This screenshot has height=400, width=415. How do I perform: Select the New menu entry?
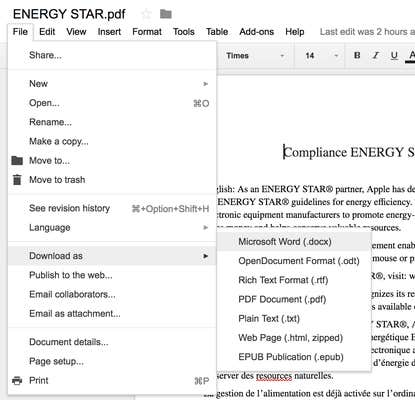tap(112, 84)
